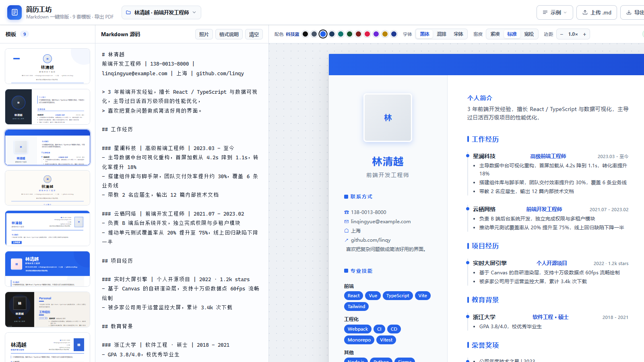
Task: Pick the dark green color swatch
Action: point(349,34)
